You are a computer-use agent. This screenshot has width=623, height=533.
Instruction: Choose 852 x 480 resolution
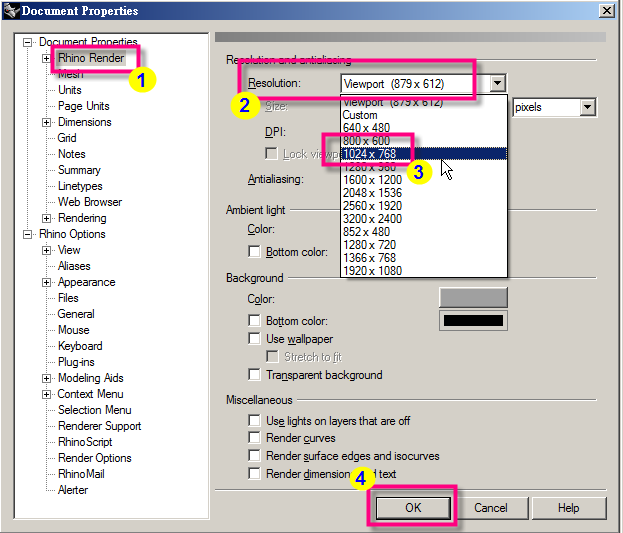tap(424, 232)
